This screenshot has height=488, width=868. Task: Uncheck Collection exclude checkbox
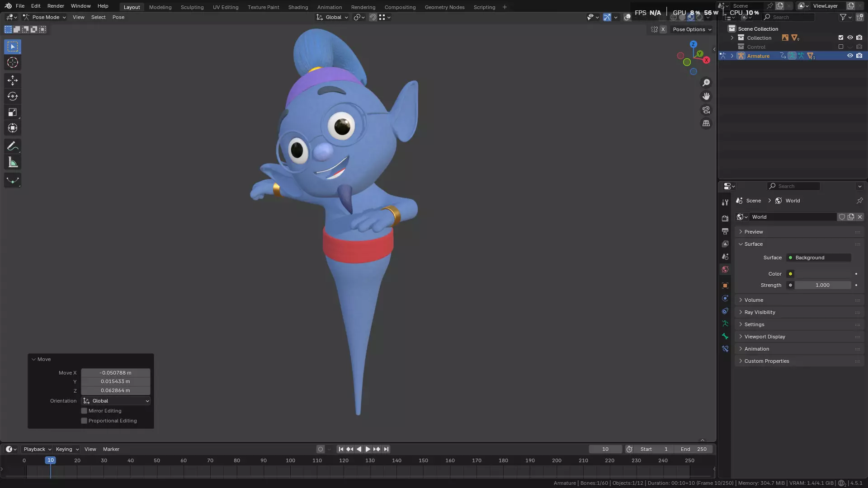(841, 38)
